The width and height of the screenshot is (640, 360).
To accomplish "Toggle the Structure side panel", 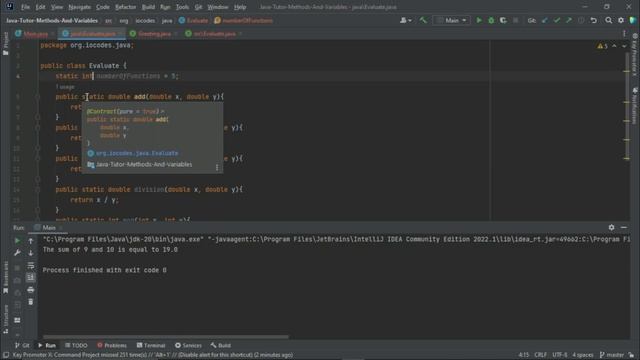I will coord(5,319).
